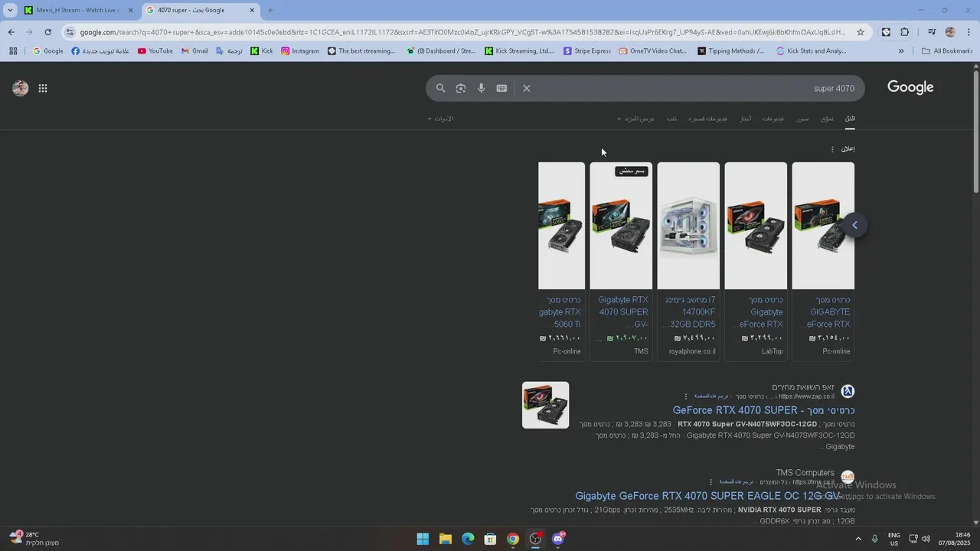Reload the current page
Screen dimensions: 980x551
48,32
